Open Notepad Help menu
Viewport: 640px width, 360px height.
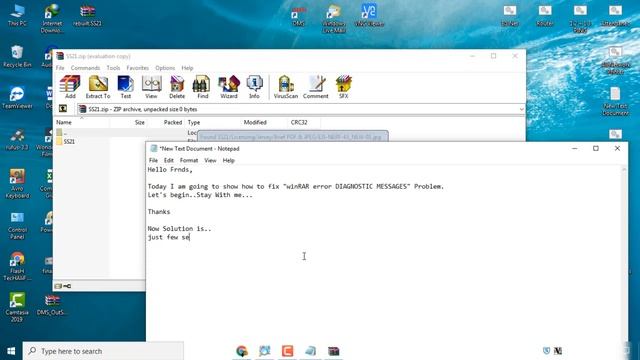(229, 160)
